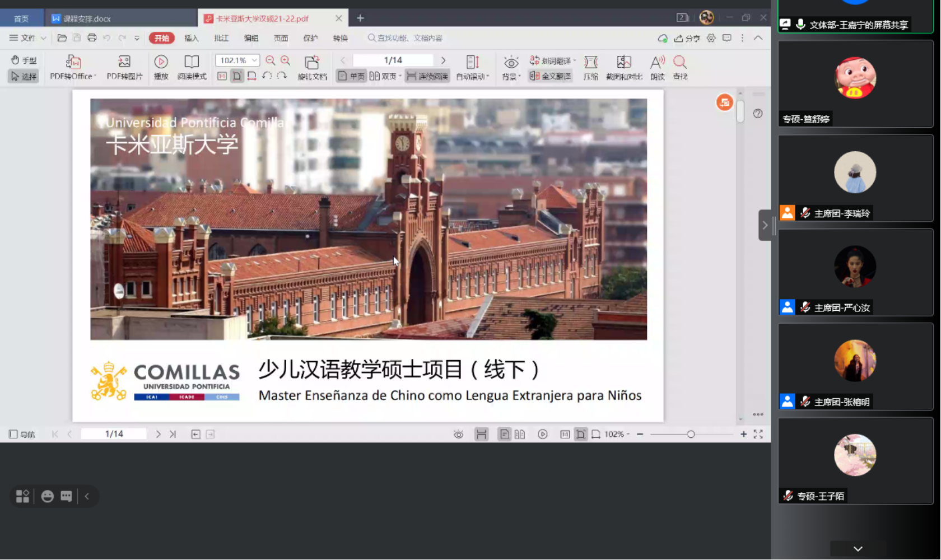Switch to the 课程安排.docx document tab
The height and width of the screenshot is (560, 941).
tap(86, 18)
